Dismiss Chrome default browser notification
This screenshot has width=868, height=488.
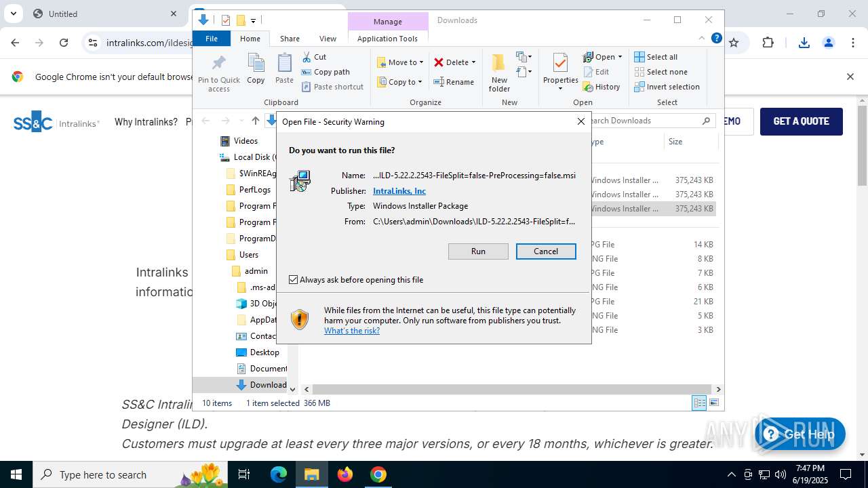850,77
